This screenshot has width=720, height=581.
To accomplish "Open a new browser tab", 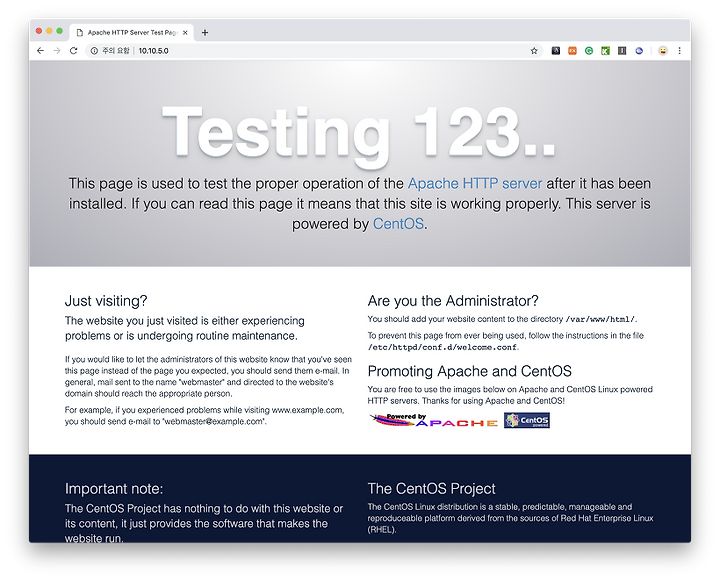I will click(x=205, y=33).
